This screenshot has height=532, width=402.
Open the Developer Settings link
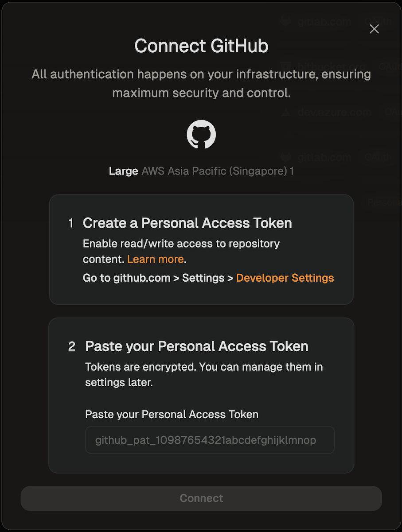(x=285, y=278)
